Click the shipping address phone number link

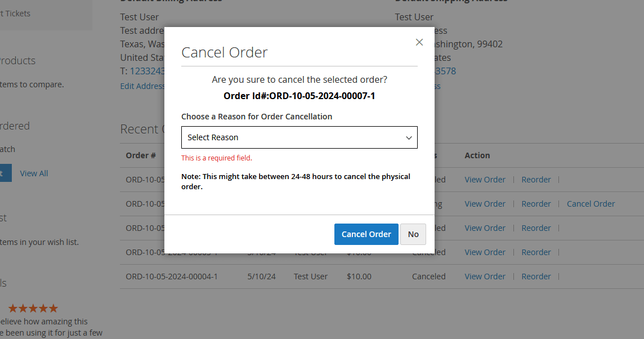445,71
